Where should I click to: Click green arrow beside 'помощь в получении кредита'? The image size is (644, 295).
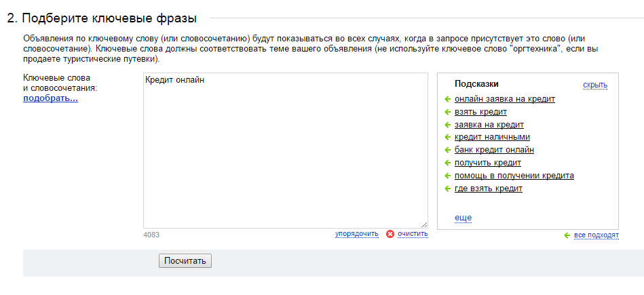(x=447, y=176)
